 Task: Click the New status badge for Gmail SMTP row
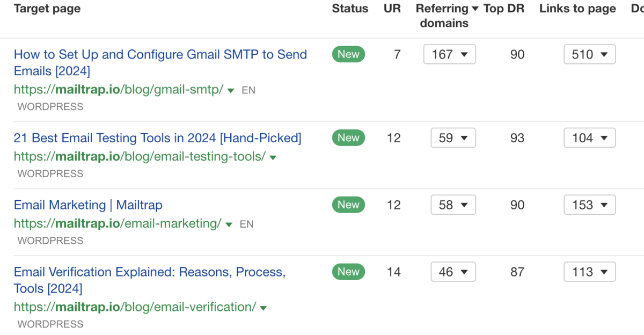(348, 55)
